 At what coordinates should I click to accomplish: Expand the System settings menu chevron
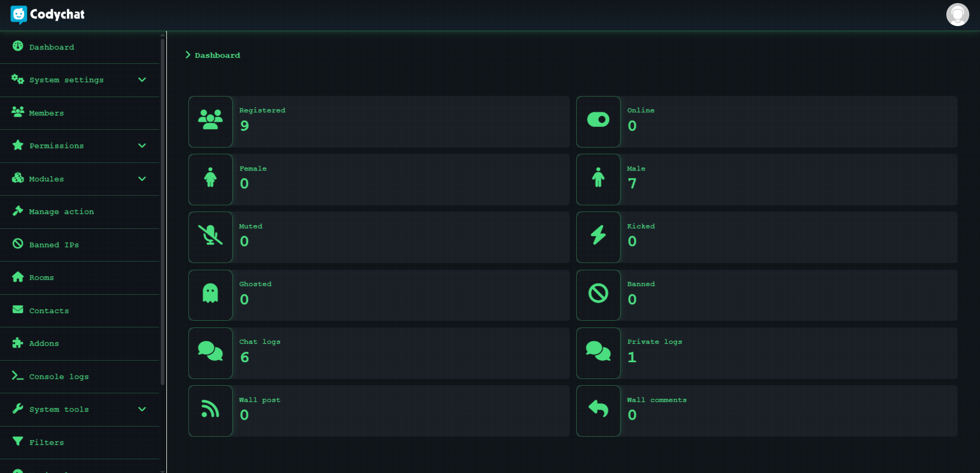point(142,80)
